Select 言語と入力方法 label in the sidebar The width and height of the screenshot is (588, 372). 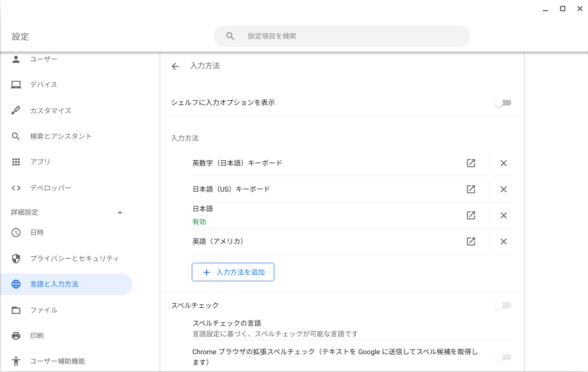[55, 284]
